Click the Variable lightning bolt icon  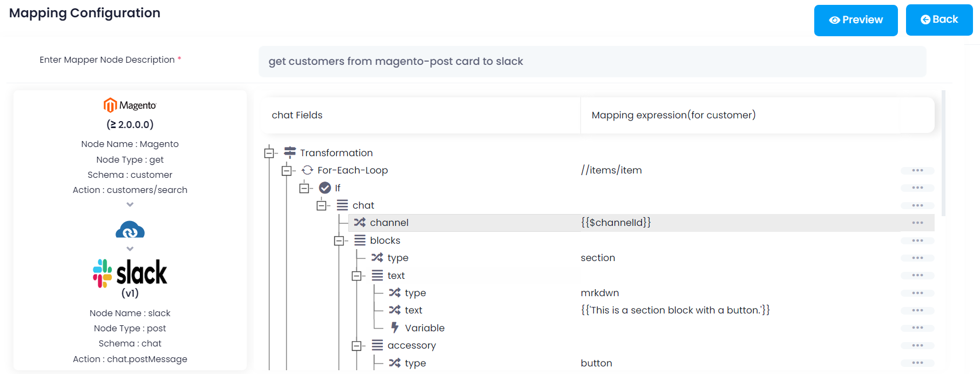pyautogui.click(x=394, y=328)
